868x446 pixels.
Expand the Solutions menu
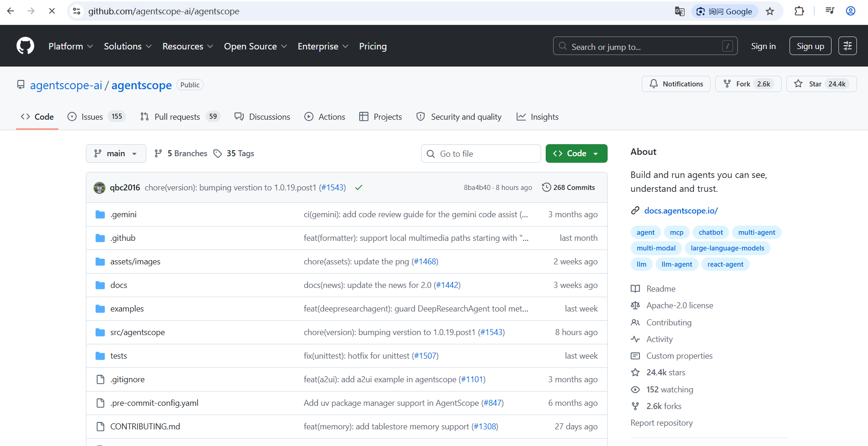128,46
